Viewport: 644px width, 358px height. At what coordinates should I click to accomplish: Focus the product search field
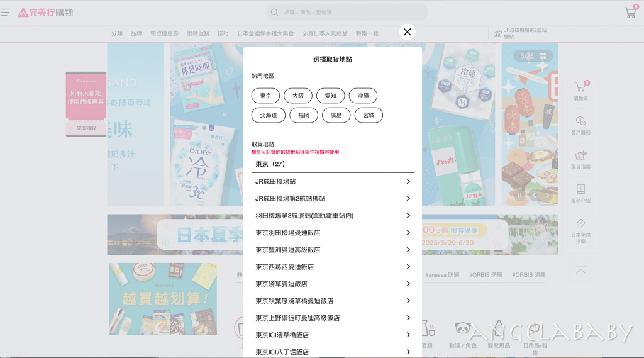click(347, 13)
